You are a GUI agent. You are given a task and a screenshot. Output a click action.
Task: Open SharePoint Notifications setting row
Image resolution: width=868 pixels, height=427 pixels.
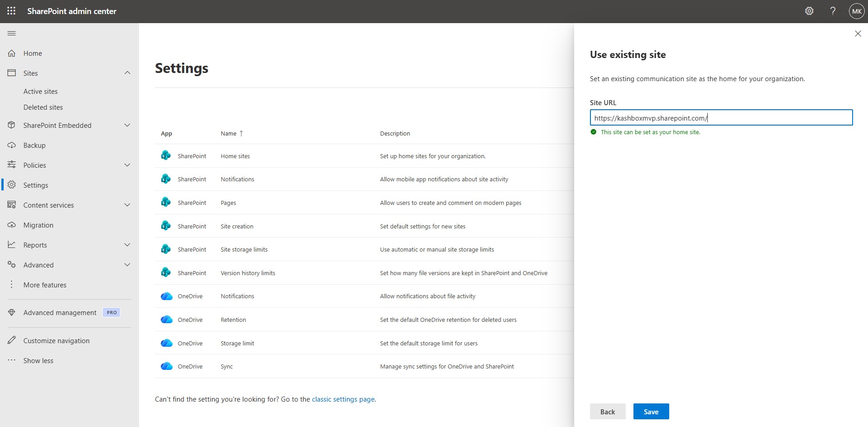click(237, 179)
